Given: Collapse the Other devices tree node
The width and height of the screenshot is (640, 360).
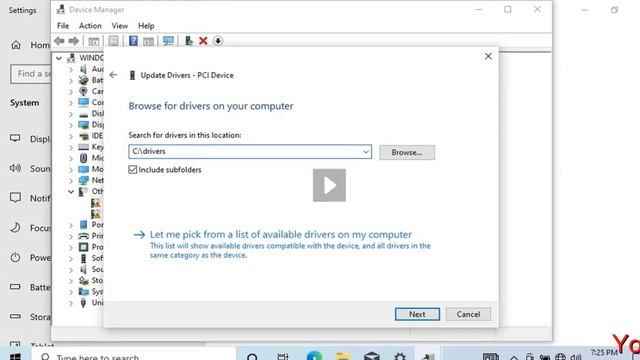Looking at the screenshot, I should point(71,191).
